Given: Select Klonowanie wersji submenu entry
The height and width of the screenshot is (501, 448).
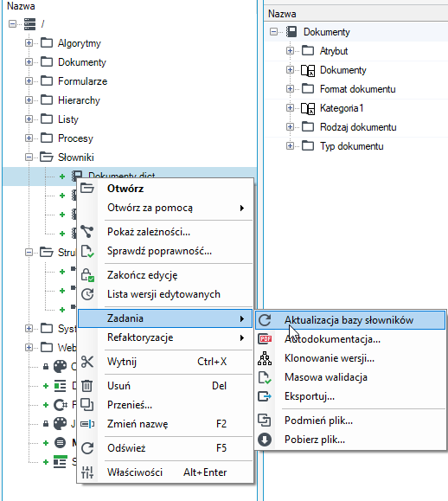Looking at the screenshot, I should 350,358.
